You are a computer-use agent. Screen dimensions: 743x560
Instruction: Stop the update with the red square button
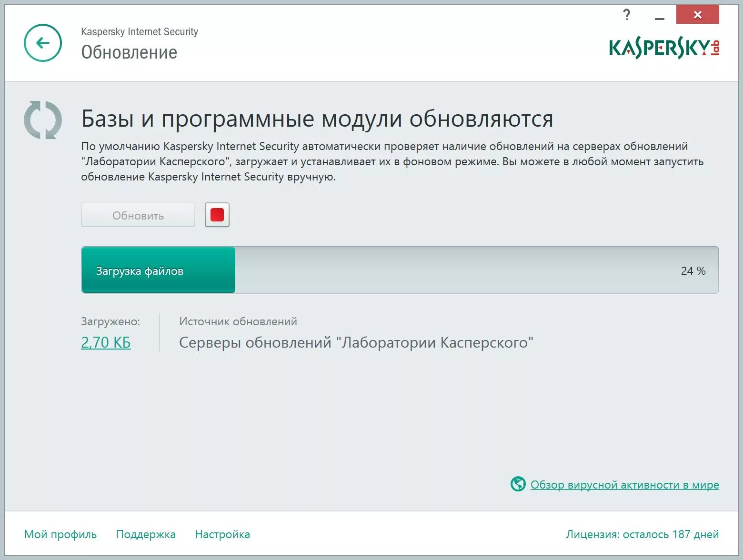pyautogui.click(x=217, y=215)
